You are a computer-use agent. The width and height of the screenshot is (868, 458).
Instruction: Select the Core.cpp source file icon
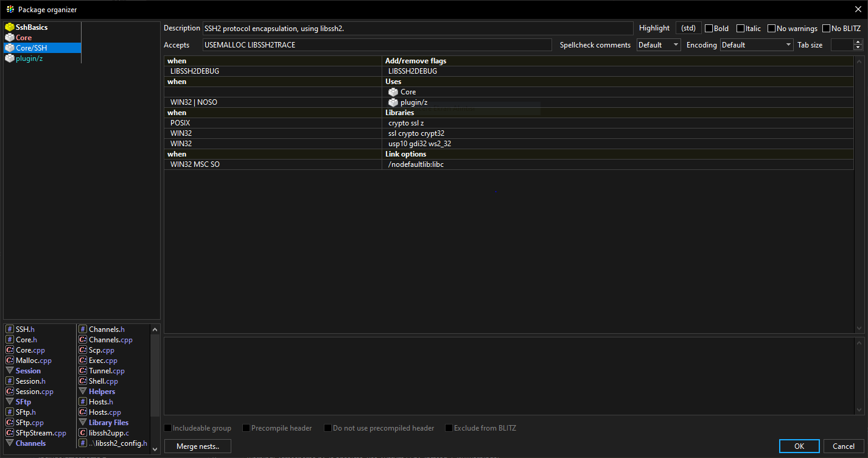[x=9, y=350]
